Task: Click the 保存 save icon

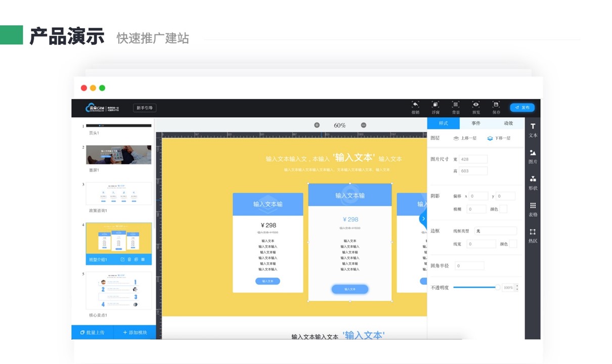Action: click(x=496, y=105)
